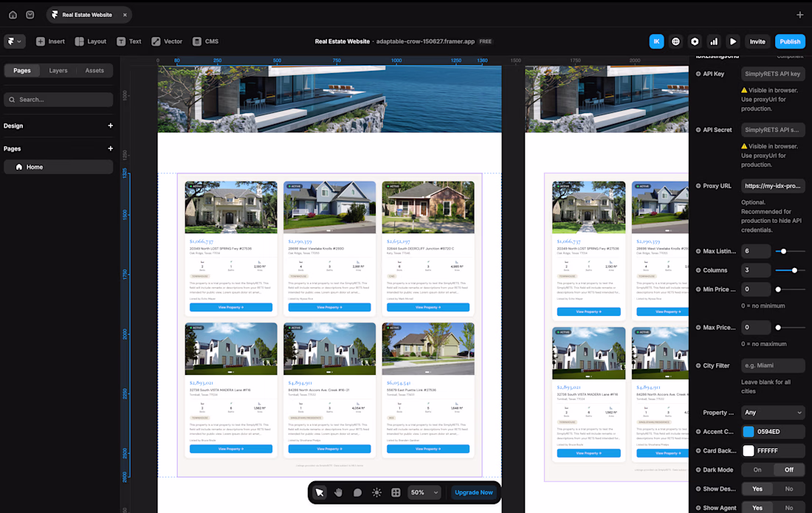Add a new Design item
Image resolution: width=812 pixels, height=513 pixels.
(110, 125)
